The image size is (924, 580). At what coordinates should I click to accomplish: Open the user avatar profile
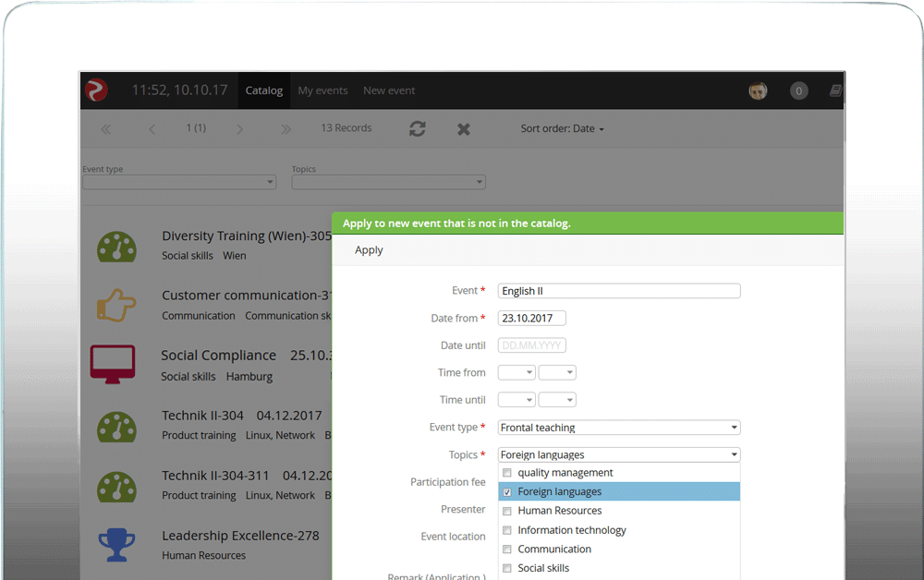click(x=758, y=91)
